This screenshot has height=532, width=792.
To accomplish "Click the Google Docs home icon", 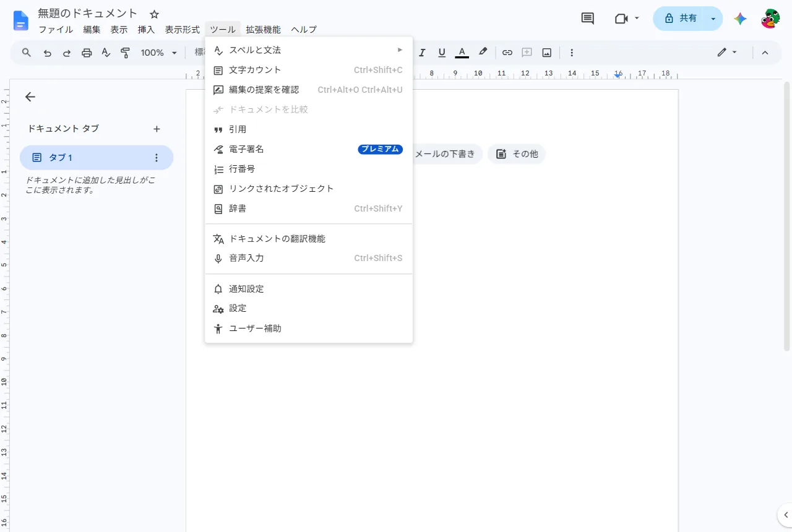I will [21, 21].
